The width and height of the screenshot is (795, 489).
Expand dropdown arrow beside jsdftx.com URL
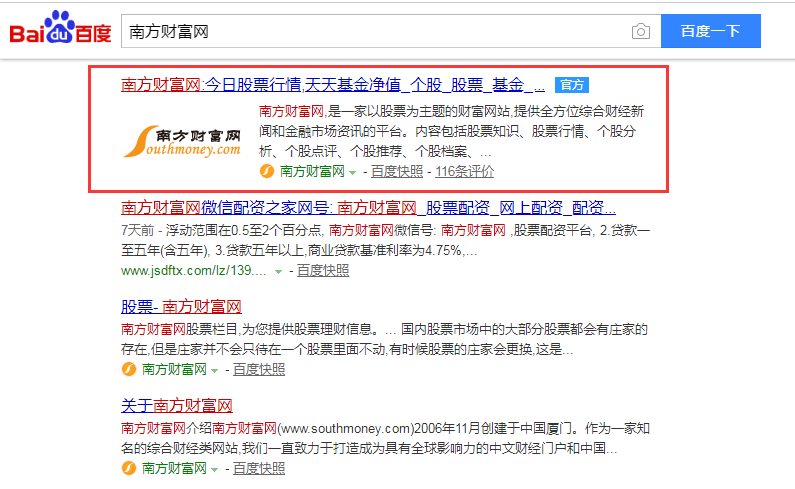pyautogui.click(x=278, y=272)
